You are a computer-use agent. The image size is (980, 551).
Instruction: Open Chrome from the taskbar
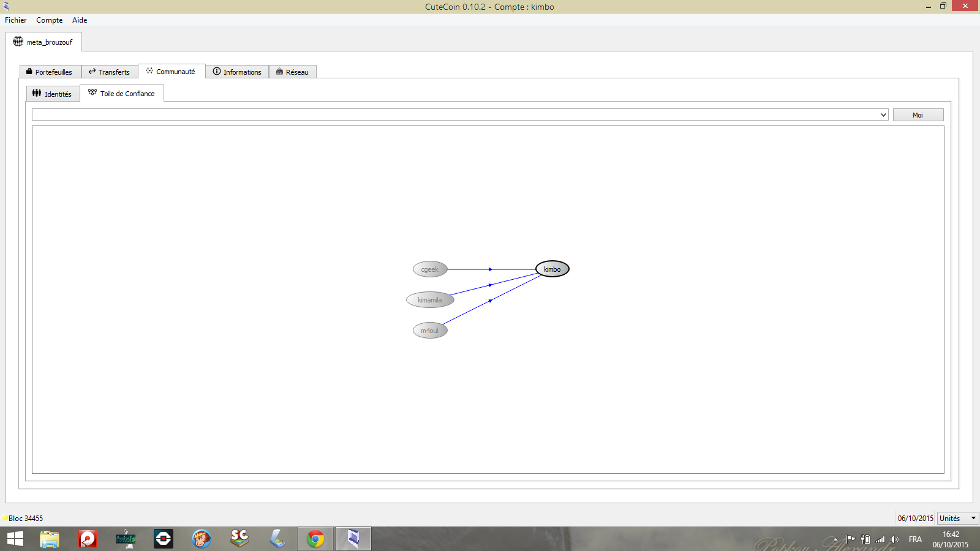point(315,539)
